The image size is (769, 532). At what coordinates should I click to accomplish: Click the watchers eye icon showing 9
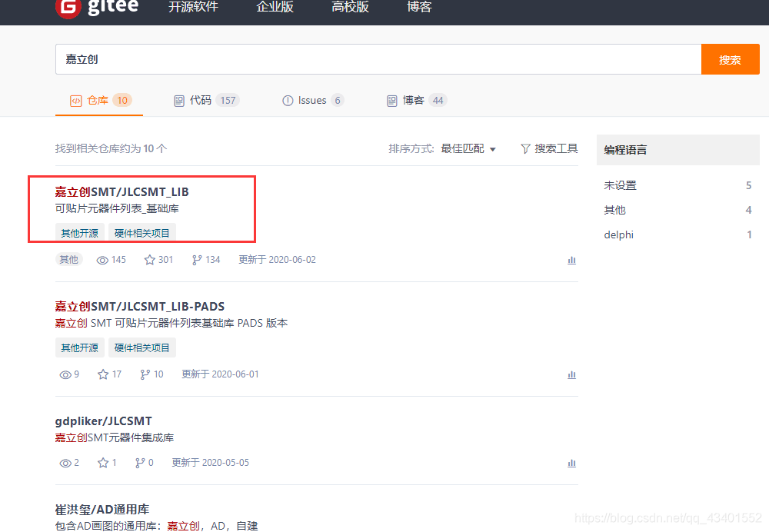click(65, 375)
